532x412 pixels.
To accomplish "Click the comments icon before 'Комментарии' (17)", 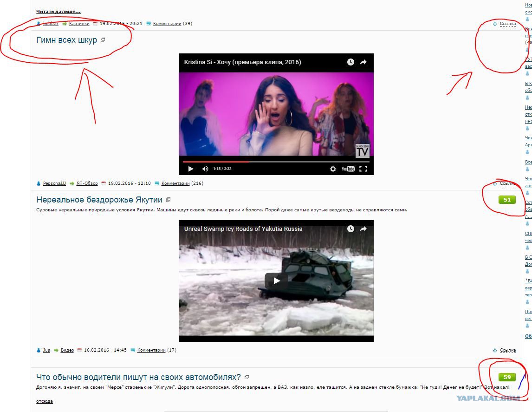I will coord(133,350).
